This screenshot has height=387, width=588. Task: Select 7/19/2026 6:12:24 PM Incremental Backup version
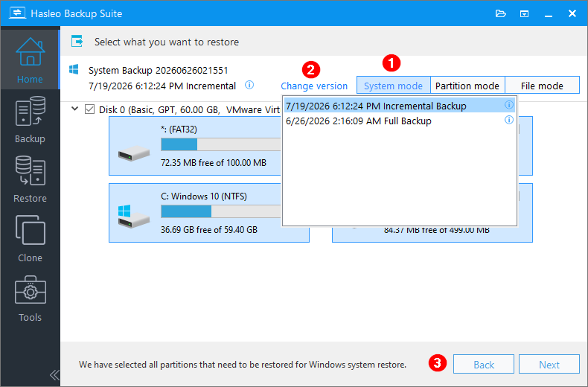pyautogui.click(x=399, y=106)
